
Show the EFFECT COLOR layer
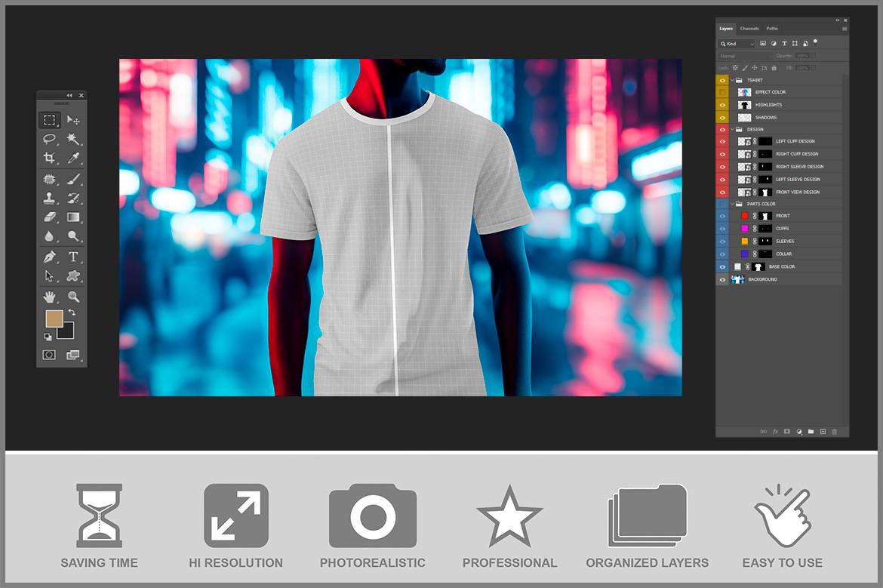tap(722, 92)
